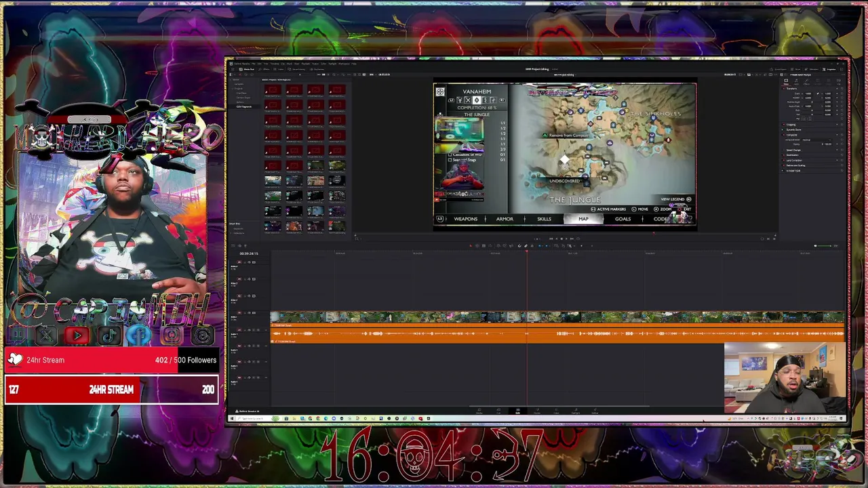Image resolution: width=868 pixels, height=488 pixels.
Task: Open the Workspace menu
Action: 344,64
